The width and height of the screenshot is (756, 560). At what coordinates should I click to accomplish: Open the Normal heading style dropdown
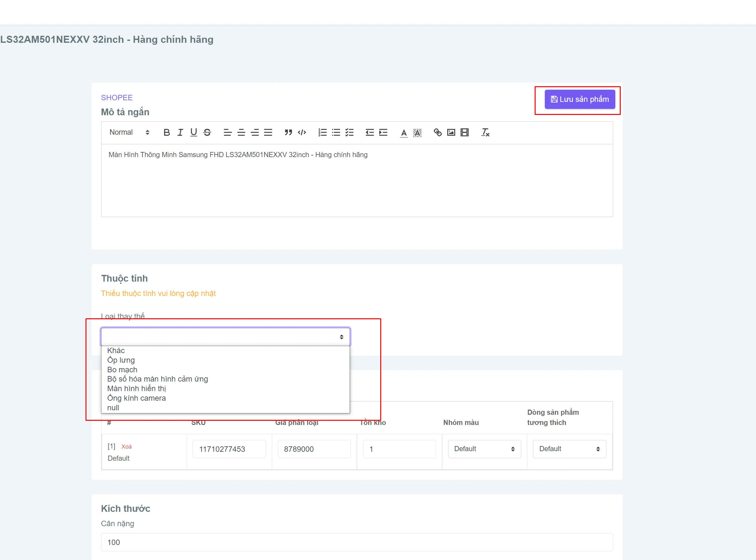pyautogui.click(x=130, y=132)
